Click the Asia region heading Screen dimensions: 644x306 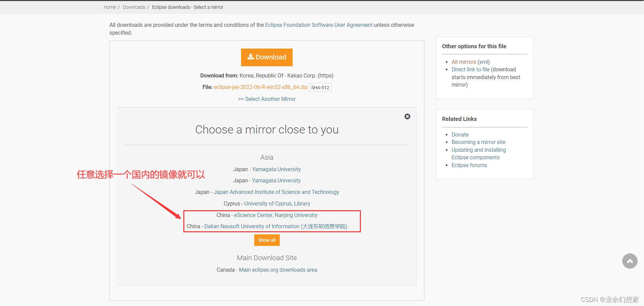[x=267, y=157]
